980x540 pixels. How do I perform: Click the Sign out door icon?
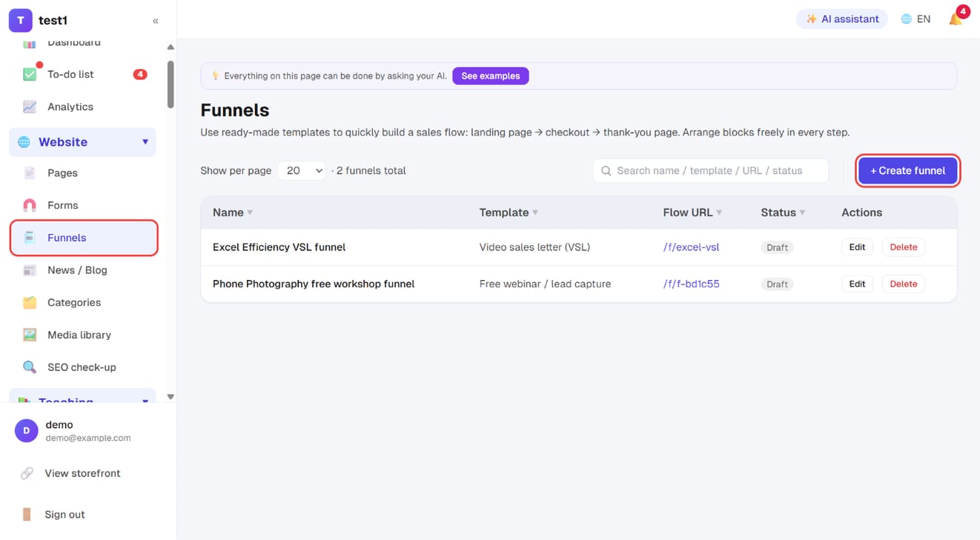point(27,514)
